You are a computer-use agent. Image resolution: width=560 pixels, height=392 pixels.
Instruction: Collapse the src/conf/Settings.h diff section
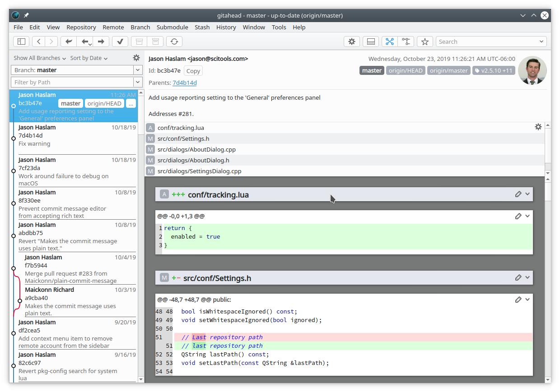[x=527, y=278]
